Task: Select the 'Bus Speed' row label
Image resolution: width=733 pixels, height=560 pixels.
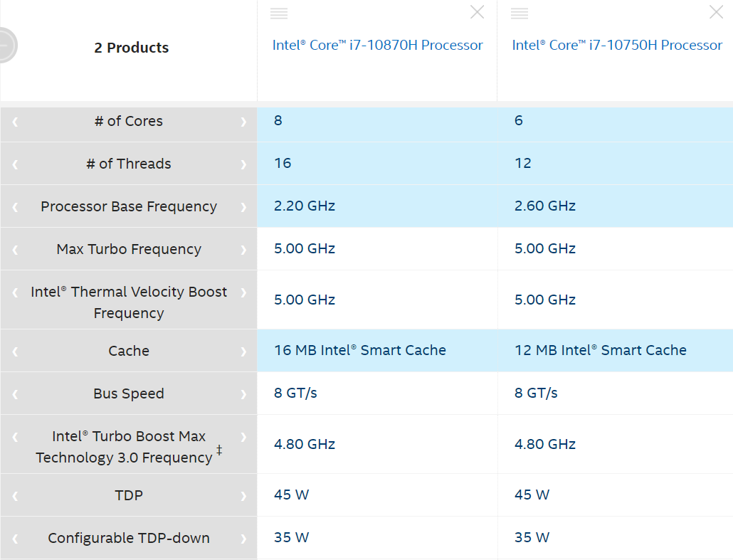Action: click(129, 393)
